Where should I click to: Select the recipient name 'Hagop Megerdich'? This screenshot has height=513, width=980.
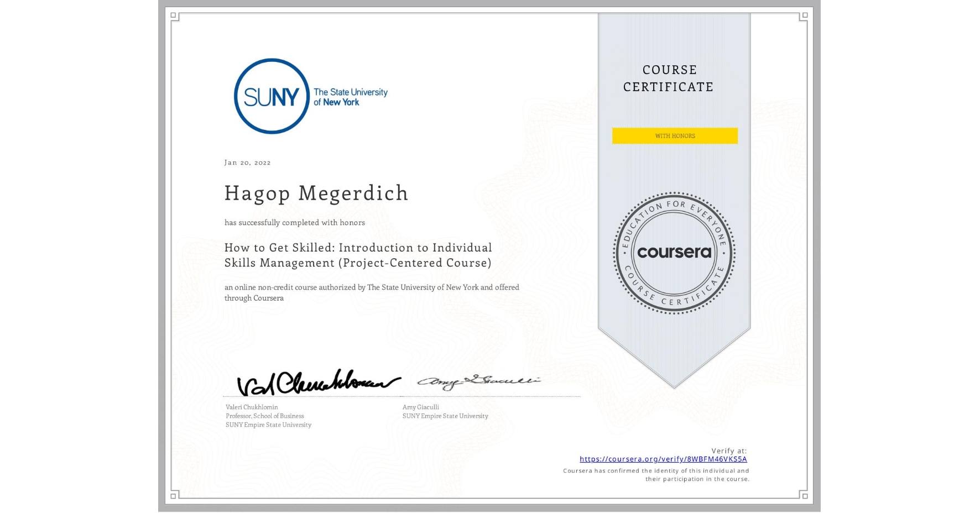pyautogui.click(x=316, y=193)
